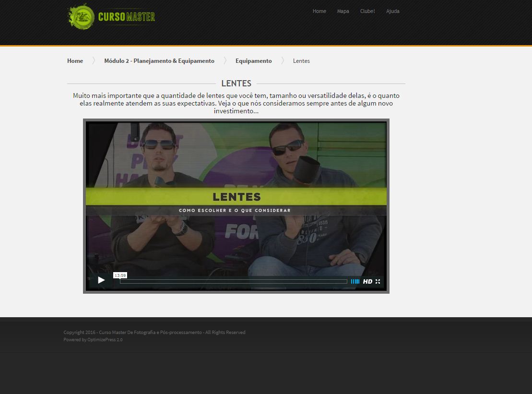This screenshot has width=532, height=394.
Task: Click the Lentes breadcrumb item
Action: click(301, 61)
